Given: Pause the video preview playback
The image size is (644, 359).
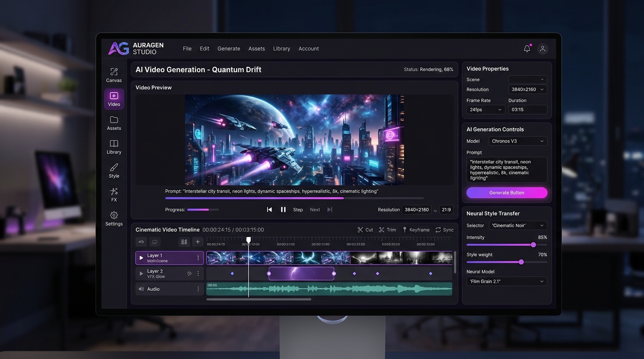Looking at the screenshot, I should pos(283,209).
